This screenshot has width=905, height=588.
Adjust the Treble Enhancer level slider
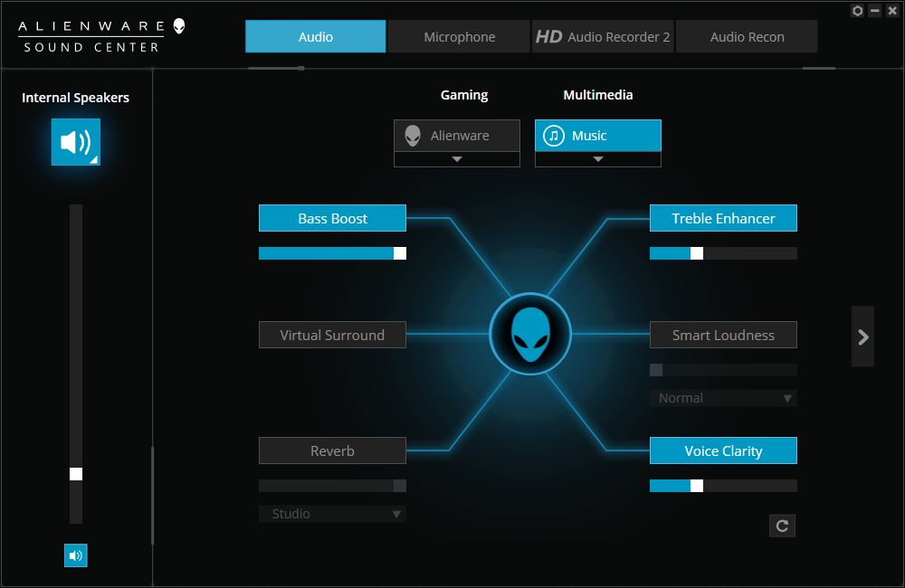[x=723, y=253]
